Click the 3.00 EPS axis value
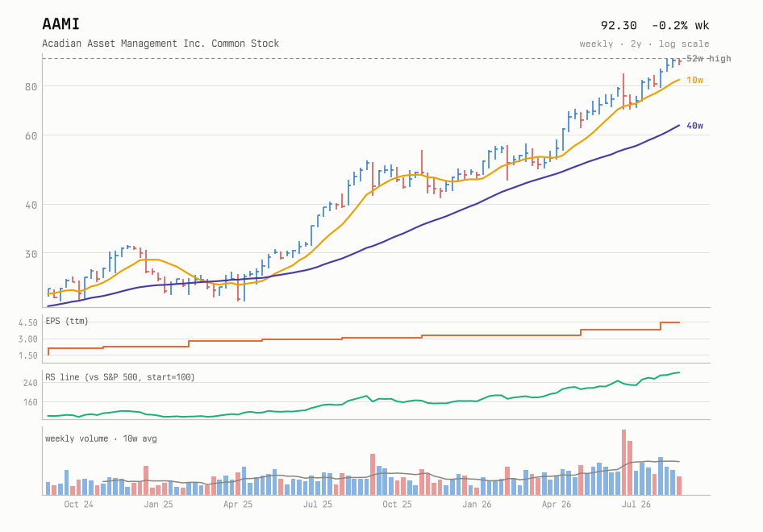The image size is (763, 532). click(27, 339)
